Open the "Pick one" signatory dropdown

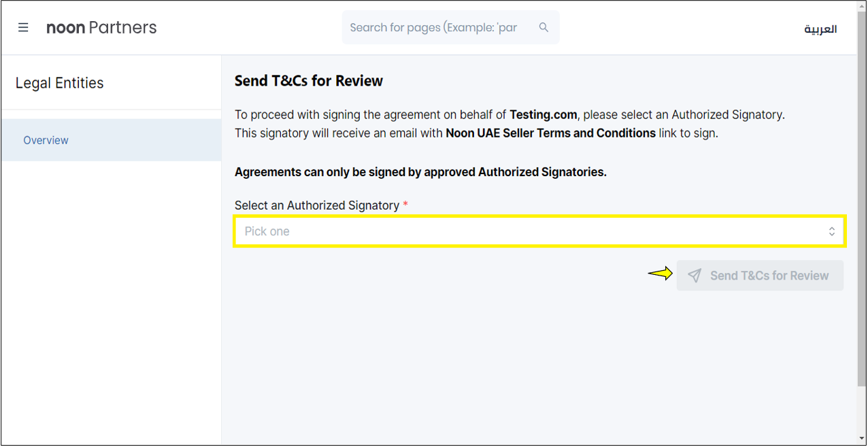coord(531,231)
